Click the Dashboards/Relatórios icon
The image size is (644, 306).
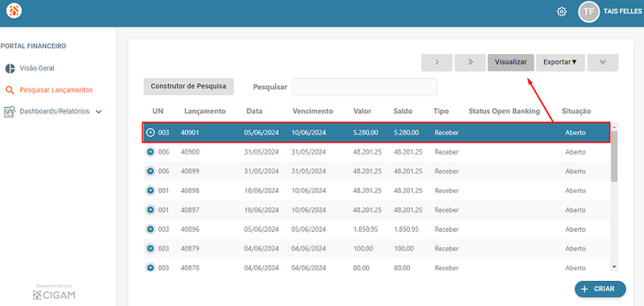[10, 112]
